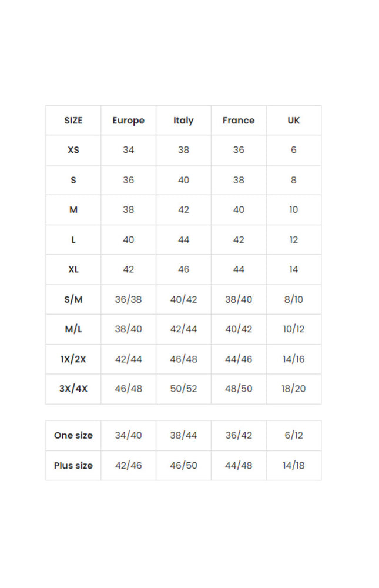Select the XL size row label

tap(73, 269)
